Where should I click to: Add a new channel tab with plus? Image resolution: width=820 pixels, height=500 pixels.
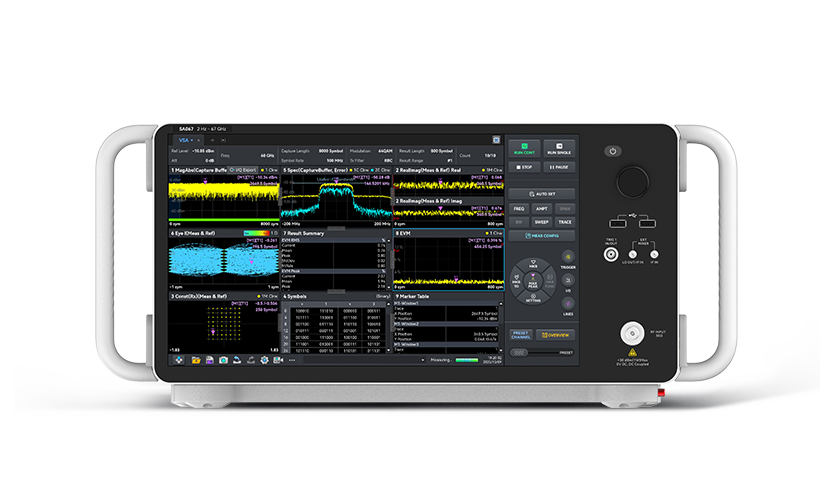(x=211, y=140)
